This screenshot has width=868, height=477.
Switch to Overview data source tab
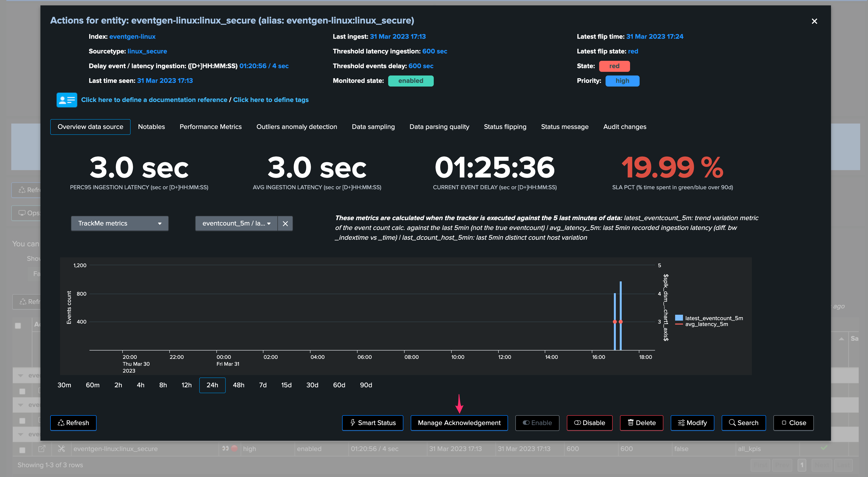(x=90, y=127)
